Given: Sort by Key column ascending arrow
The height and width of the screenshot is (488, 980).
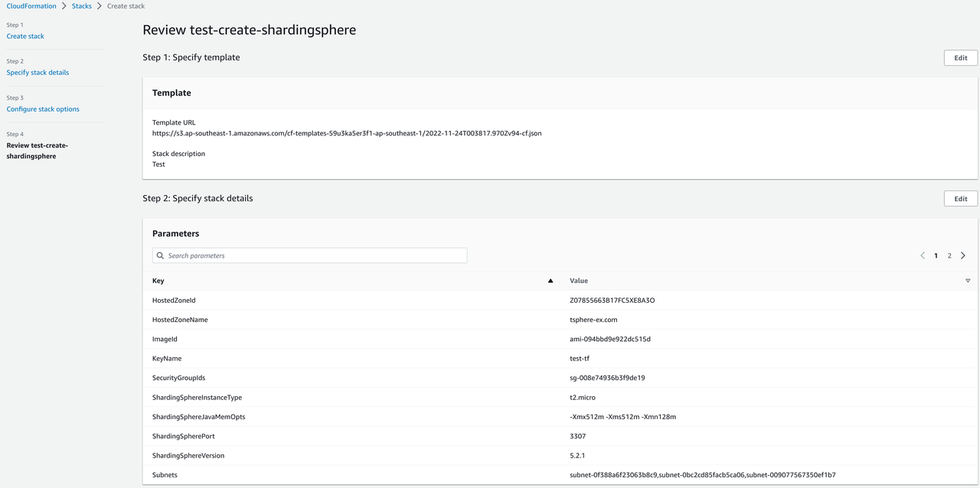Looking at the screenshot, I should coord(550,281).
